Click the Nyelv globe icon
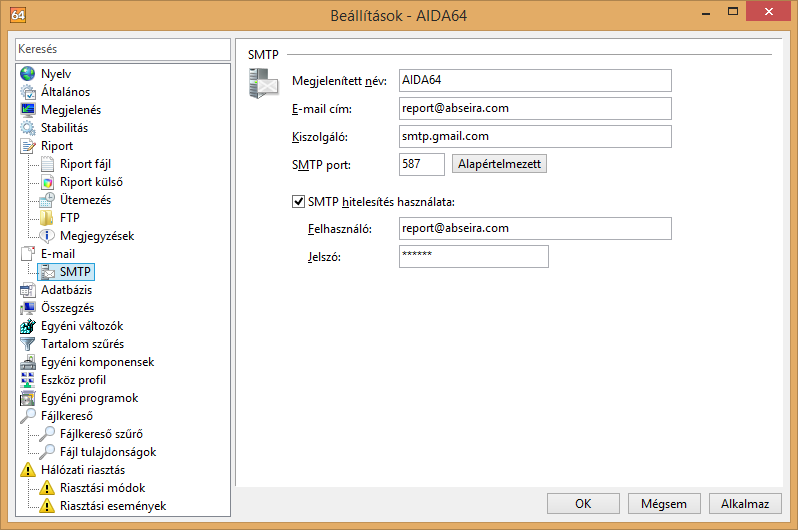This screenshot has width=798, height=530. pos(28,74)
